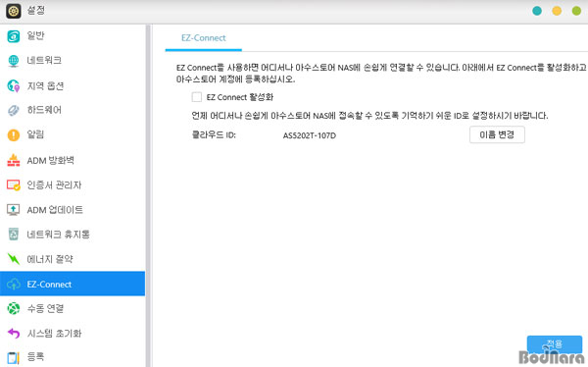Switch to the EZ-Connect tab
Screen dimensions: 588x367
pyautogui.click(x=203, y=38)
